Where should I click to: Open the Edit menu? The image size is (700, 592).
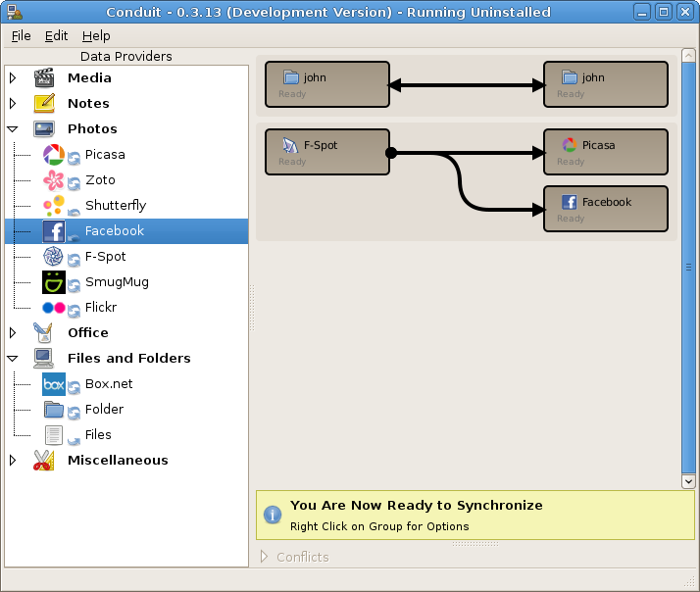56,35
